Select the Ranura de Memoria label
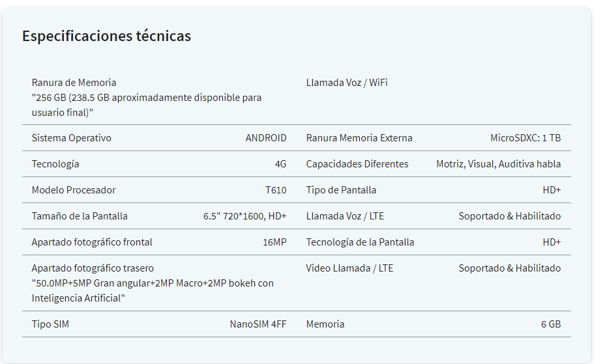The height and width of the screenshot is (364, 605). 74,83
